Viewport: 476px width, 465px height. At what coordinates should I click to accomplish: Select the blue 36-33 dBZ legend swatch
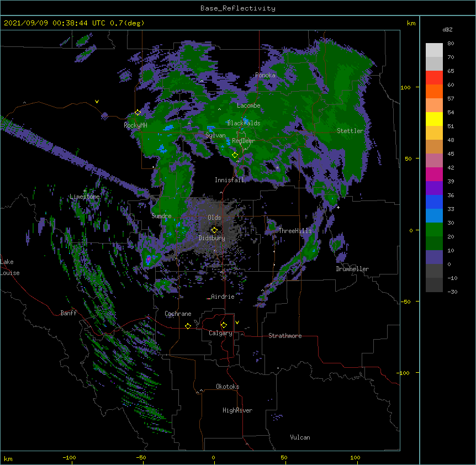coord(434,202)
